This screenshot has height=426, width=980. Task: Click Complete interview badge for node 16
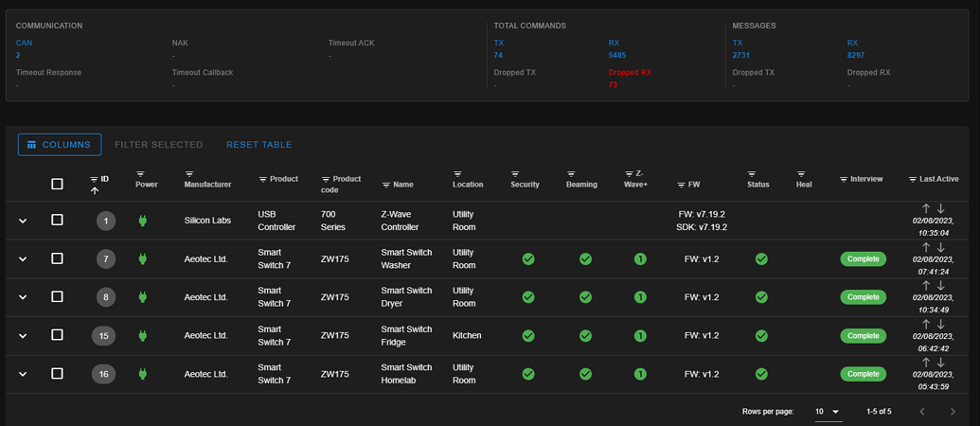863,374
